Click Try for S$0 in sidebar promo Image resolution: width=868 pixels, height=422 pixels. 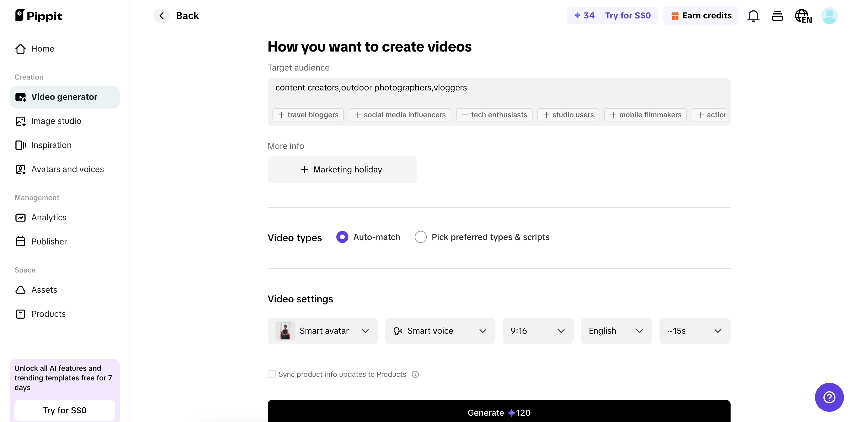(65, 410)
